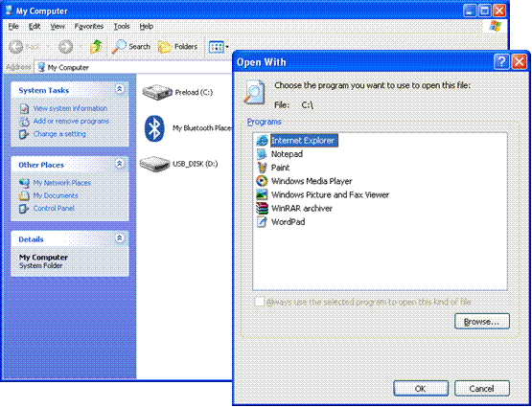Select the Preload (C:) drive icon
This screenshot has width=532, height=407.
(157, 92)
